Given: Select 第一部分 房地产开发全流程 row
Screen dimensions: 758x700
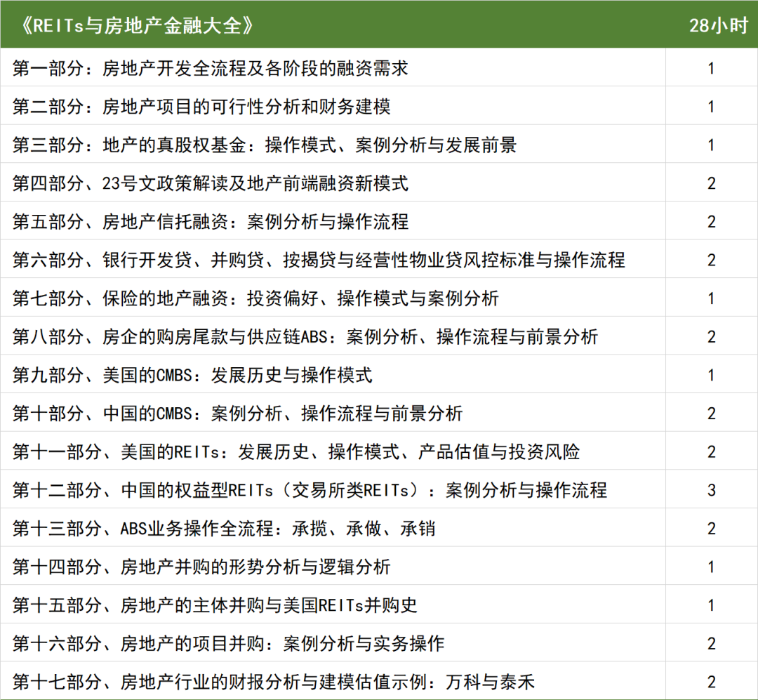Looking at the screenshot, I should click(211, 69).
